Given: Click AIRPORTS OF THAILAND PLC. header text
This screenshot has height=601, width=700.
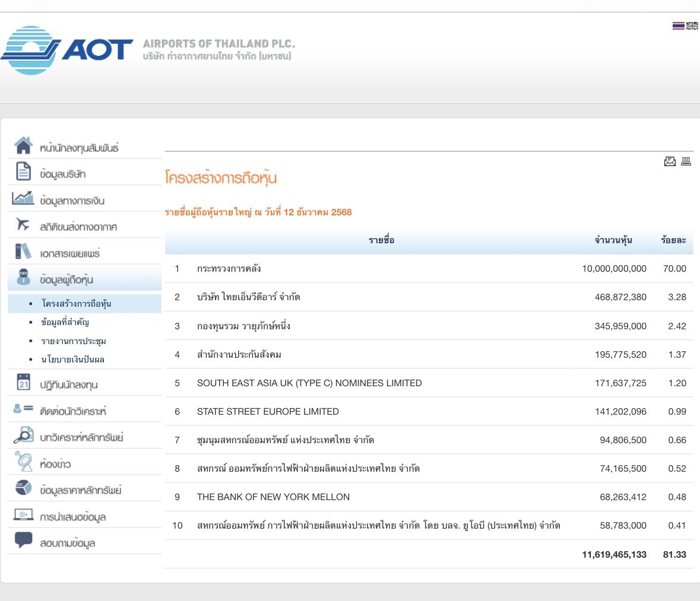Looking at the screenshot, I should (218, 44).
